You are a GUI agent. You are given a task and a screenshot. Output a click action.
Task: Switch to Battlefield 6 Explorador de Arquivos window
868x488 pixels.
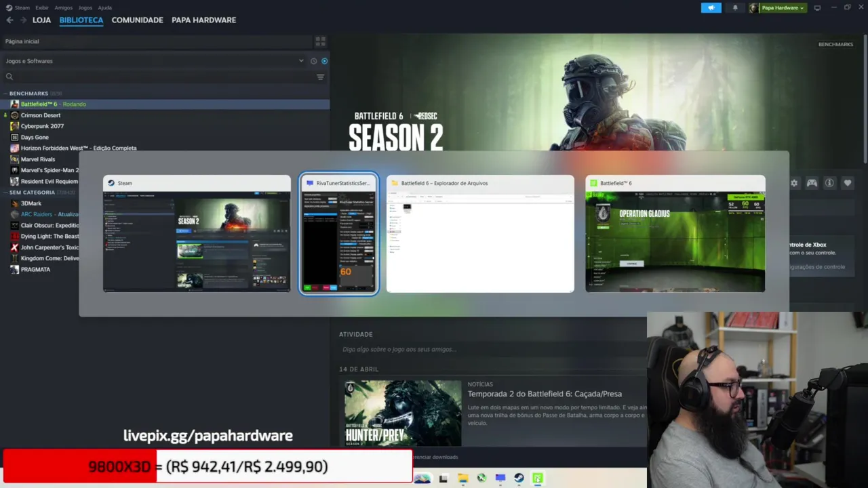[480, 234]
